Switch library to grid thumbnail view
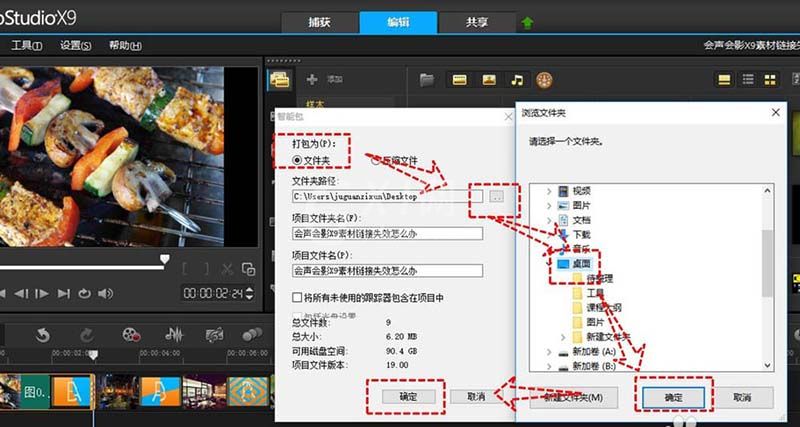Viewport: 800px width, 427px height. [x=769, y=80]
